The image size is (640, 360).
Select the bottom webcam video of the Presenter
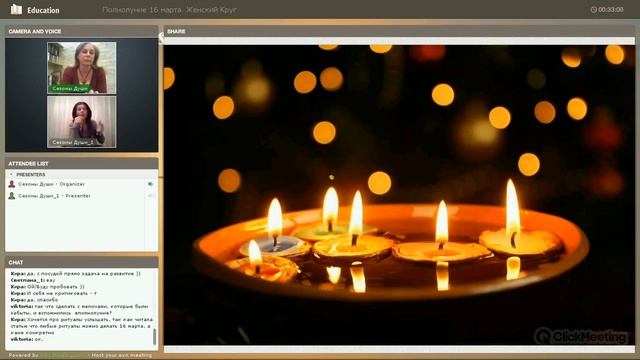[x=82, y=122]
